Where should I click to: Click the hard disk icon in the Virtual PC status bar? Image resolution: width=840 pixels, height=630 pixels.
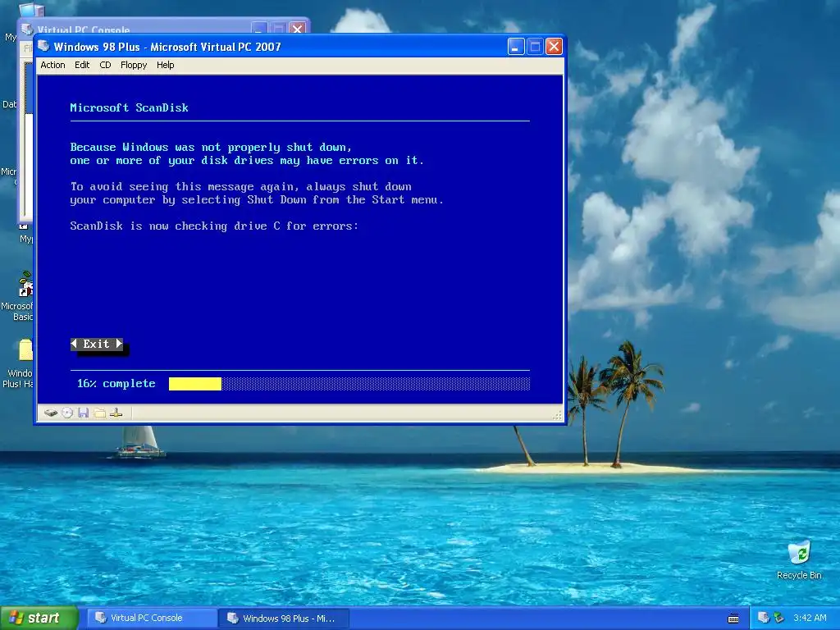[x=50, y=413]
